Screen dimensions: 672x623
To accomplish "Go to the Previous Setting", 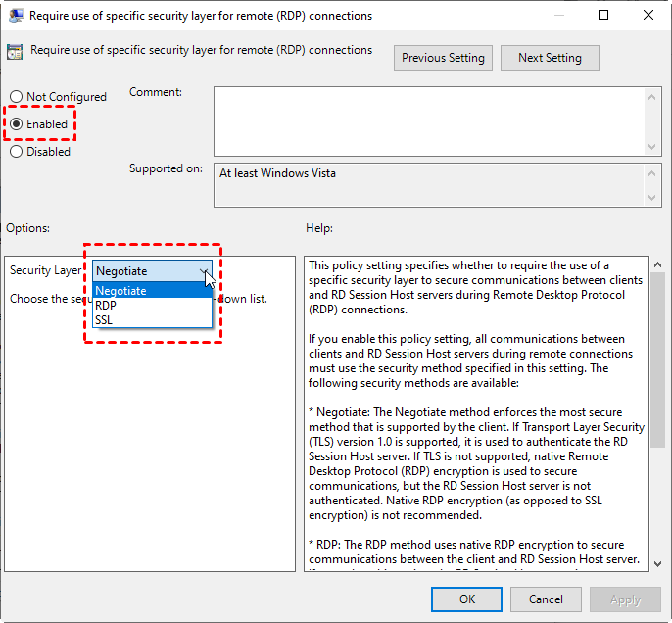I will 443,58.
